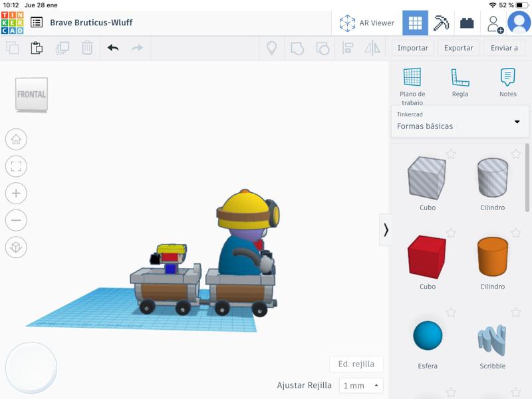Favorite the Esfera with its star
Image resolution: width=532 pixels, height=399 pixels.
[x=451, y=312]
